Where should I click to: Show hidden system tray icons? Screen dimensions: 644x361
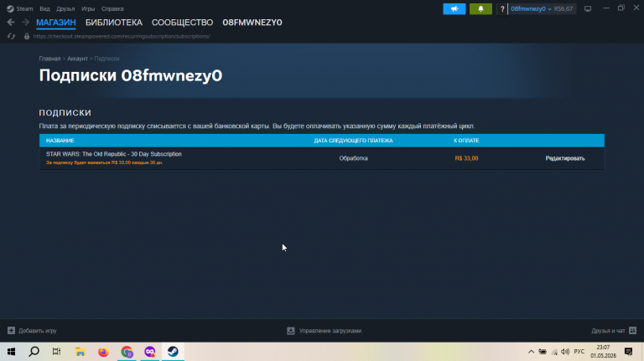(x=531, y=352)
